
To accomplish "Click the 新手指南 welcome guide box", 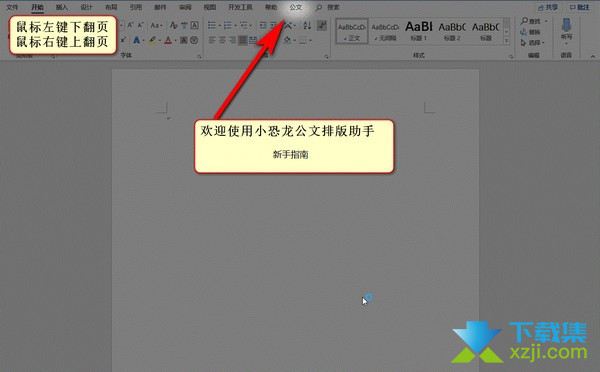I will click(x=294, y=146).
